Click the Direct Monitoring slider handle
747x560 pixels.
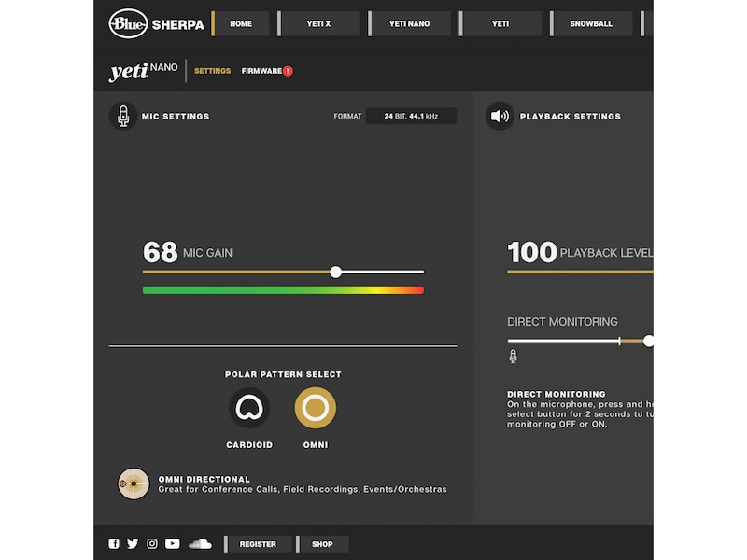click(x=648, y=341)
